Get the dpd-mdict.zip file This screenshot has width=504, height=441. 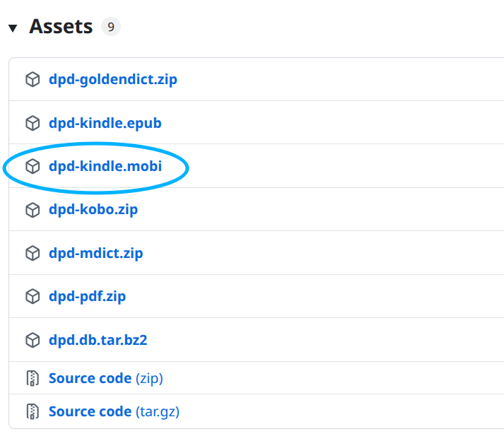(95, 253)
